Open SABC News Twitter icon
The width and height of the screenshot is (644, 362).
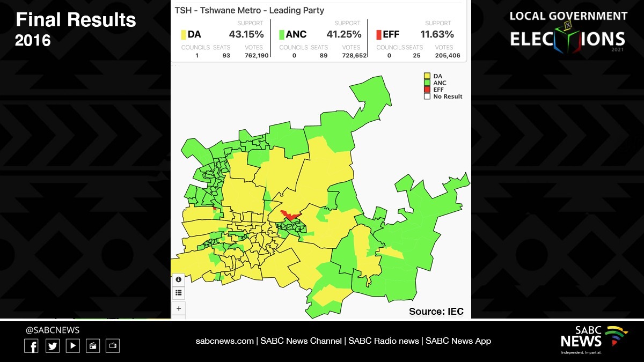pos(53,346)
